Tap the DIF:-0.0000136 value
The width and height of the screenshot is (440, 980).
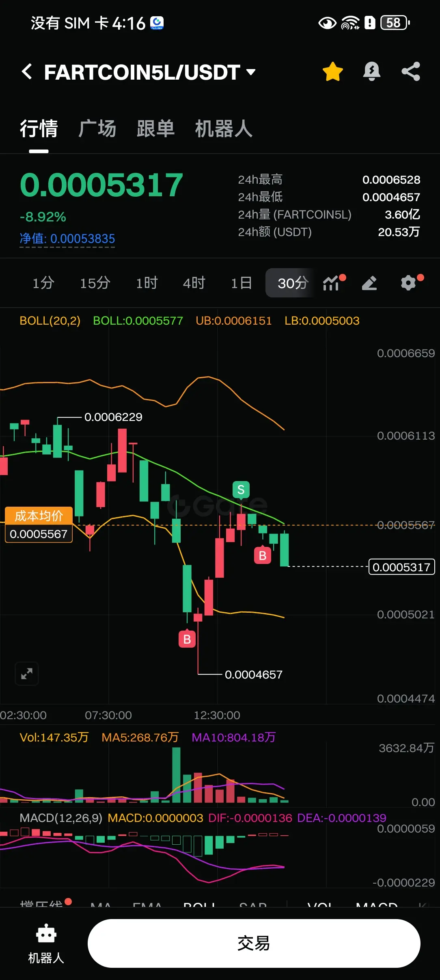[x=250, y=818]
